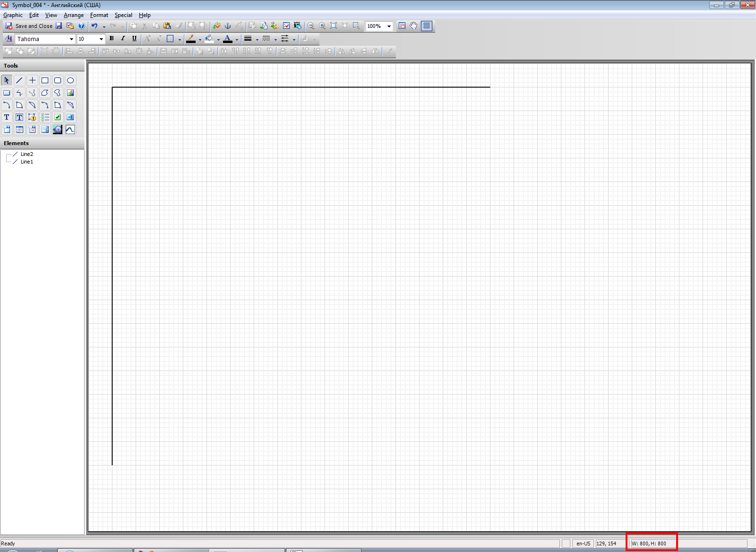Screen dimensions: 756x552
Task: Select the Check Box element tool
Action: click(58, 117)
